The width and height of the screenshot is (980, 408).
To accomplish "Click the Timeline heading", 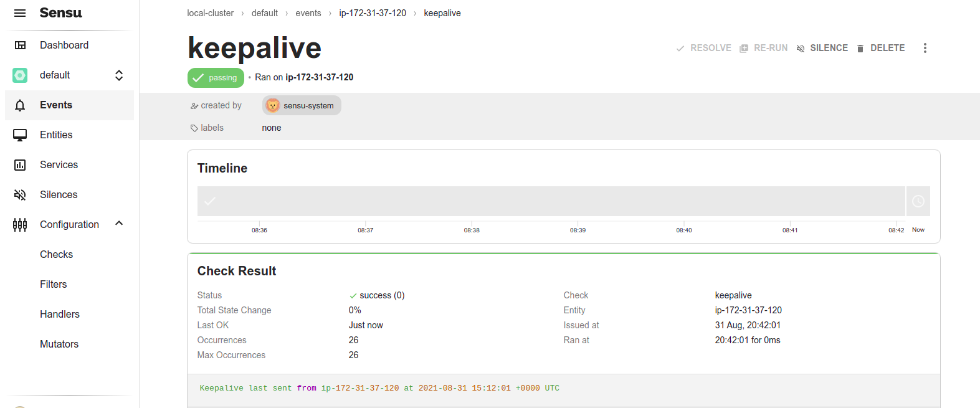I will [222, 168].
